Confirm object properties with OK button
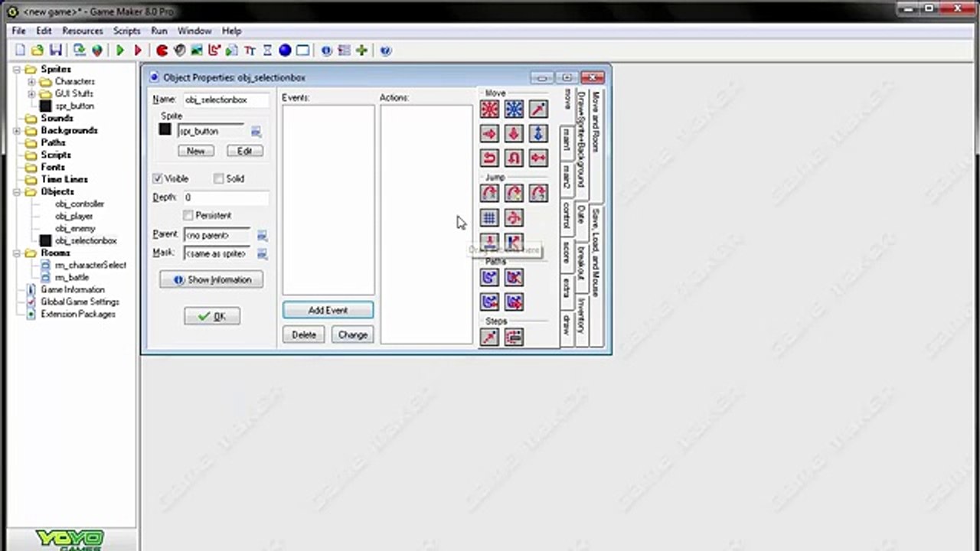 [211, 317]
